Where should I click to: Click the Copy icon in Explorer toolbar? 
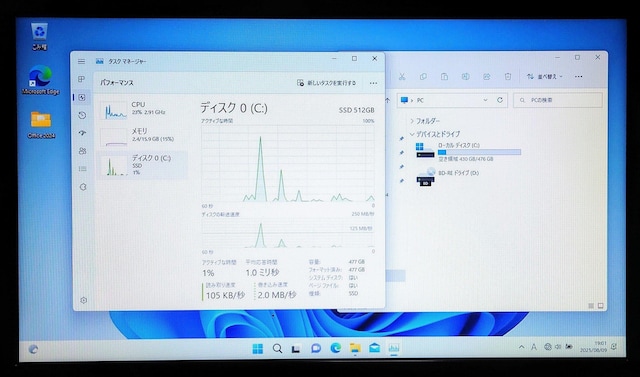423,76
